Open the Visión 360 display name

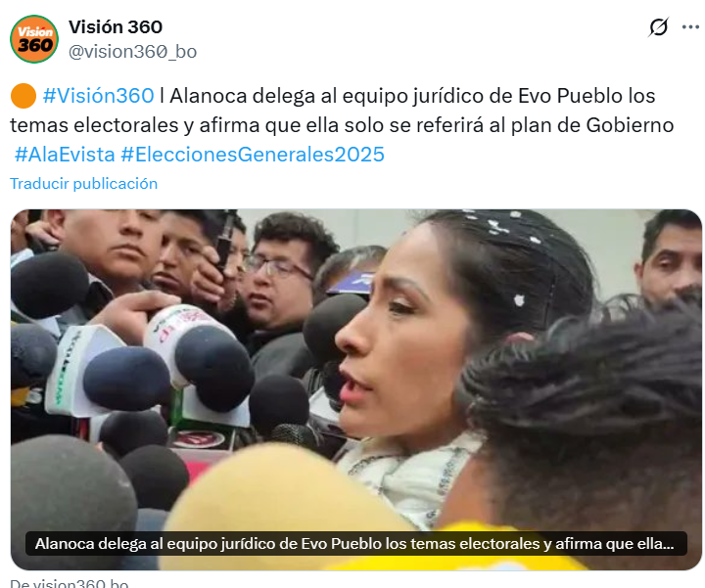116,27
